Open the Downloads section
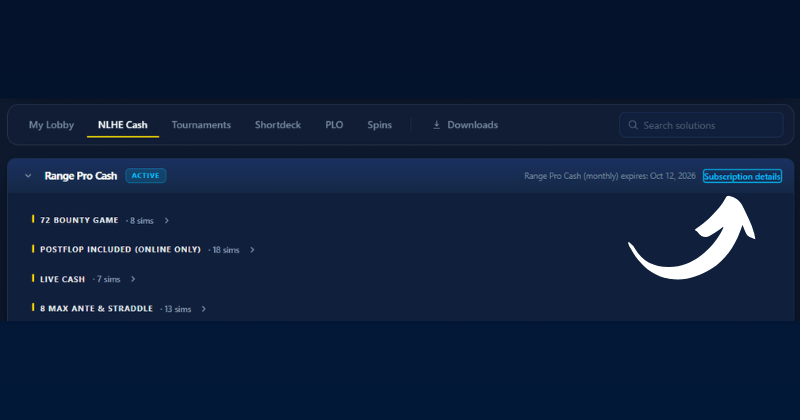The image size is (800, 420). pos(465,125)
